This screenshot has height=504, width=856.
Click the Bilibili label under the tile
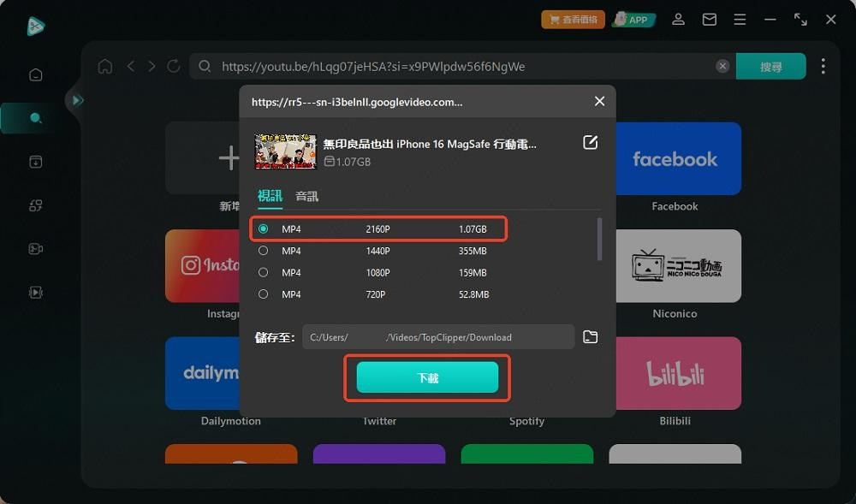(x=675, y=421)
